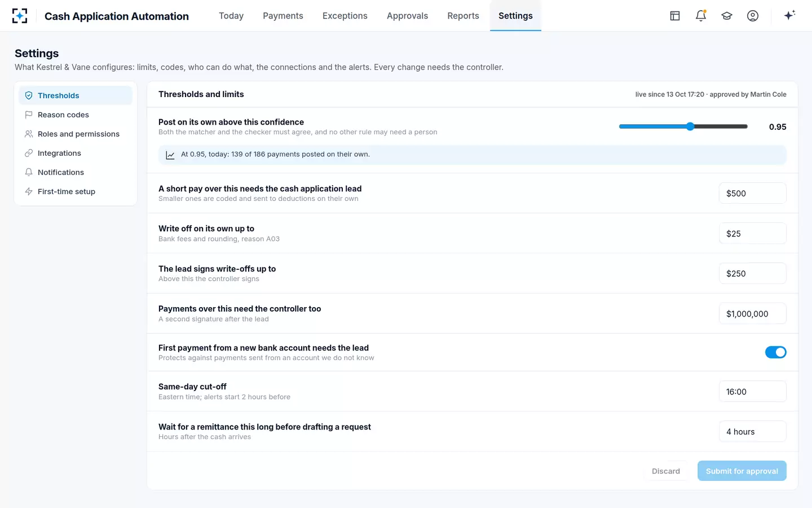Click the bell icon beside Notifications
Screen dimensions: 812x508
29,172
